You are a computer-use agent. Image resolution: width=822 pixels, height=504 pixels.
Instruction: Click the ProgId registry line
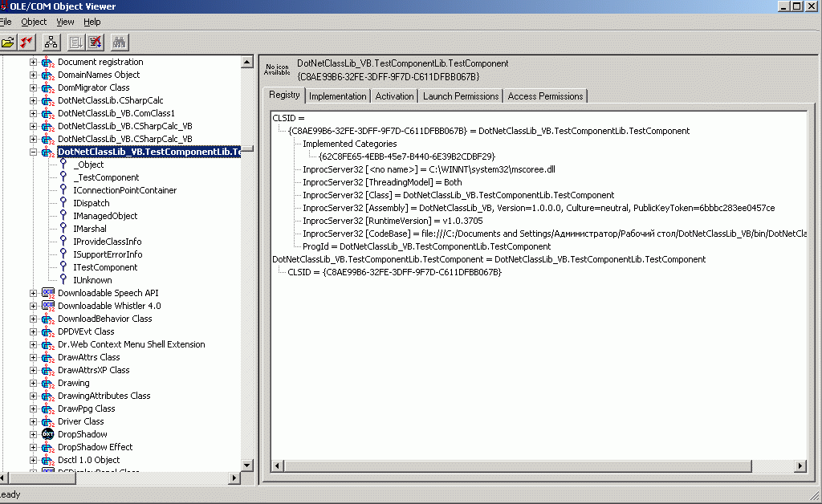[427, 246]
